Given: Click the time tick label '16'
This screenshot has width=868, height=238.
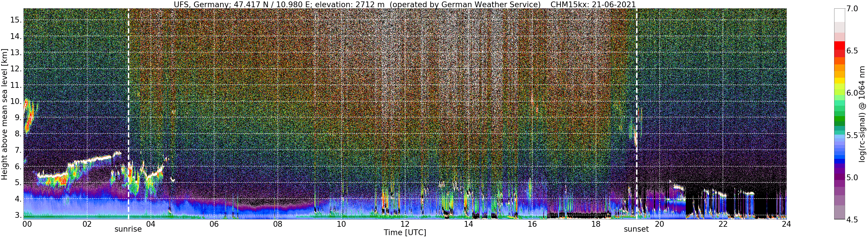Looking at the screenshot, I should (x=532, y=224).
